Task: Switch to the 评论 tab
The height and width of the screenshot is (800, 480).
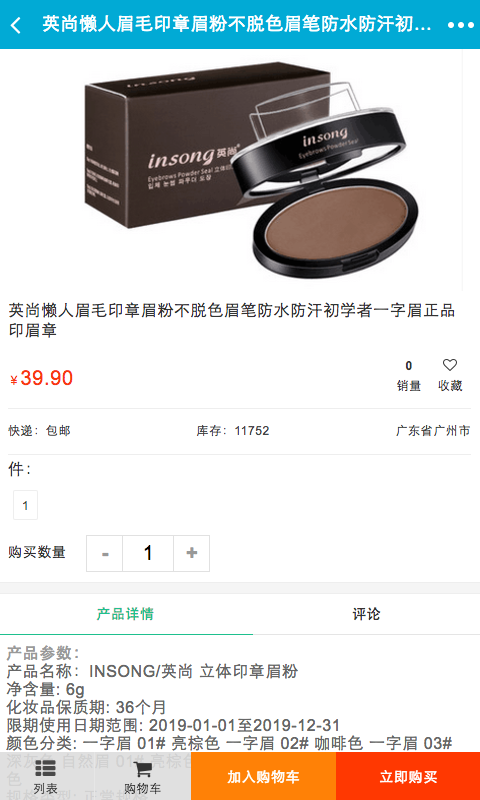Action: (366, 614)
